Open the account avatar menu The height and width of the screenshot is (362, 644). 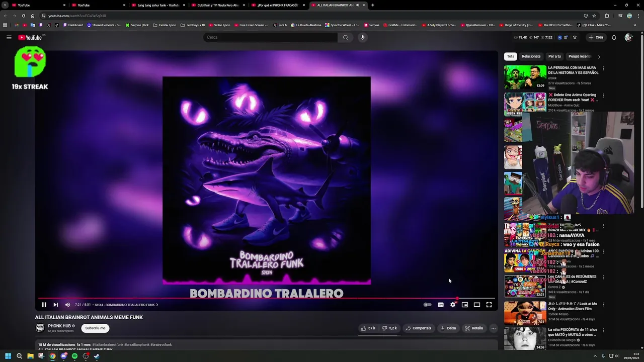(628, 37)
